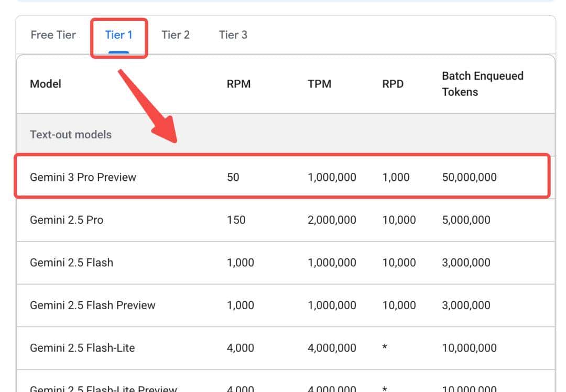The height and width of the screenshot is (392, 566).
Task: Select the Gemini 2.5 Flash Preview model name
Action: point(92,305)
